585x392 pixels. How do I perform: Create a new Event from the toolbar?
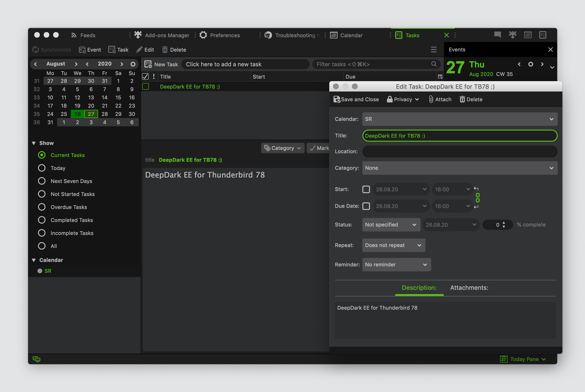[90, 49]
